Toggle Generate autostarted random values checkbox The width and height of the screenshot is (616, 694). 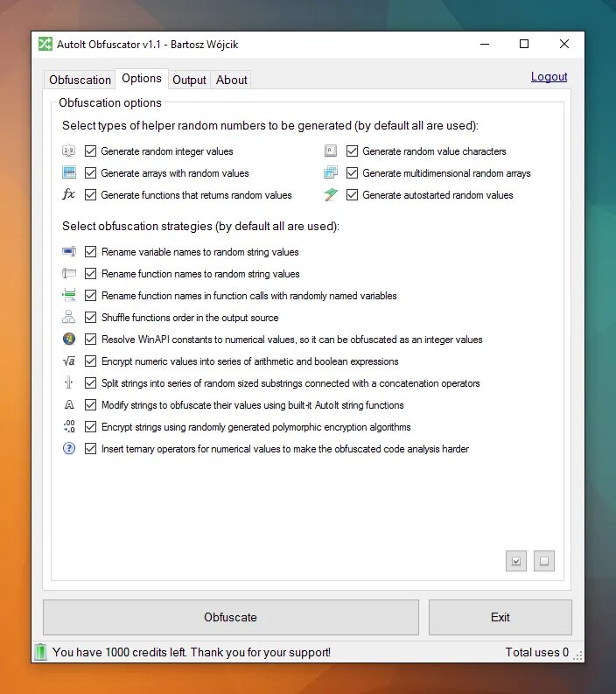[352, 195]
